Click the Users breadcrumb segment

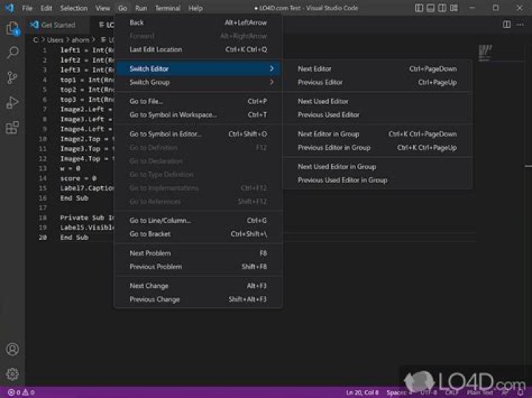click(55, 40)
